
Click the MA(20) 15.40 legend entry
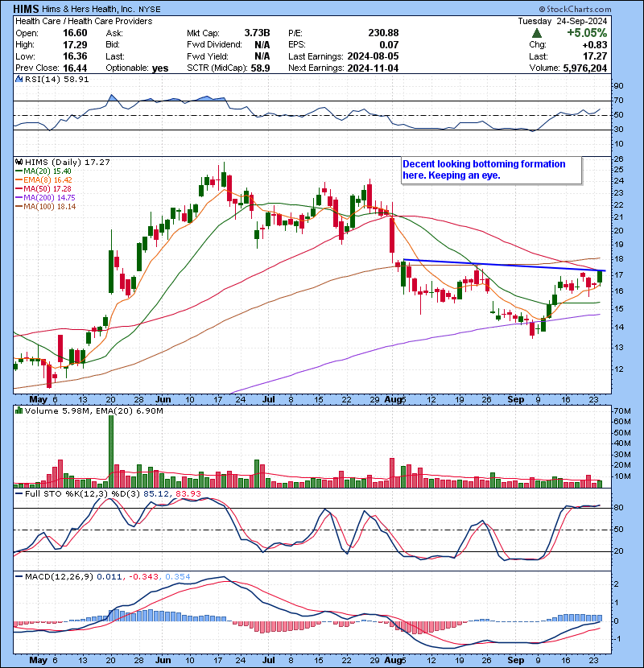[x=43, y=171]
